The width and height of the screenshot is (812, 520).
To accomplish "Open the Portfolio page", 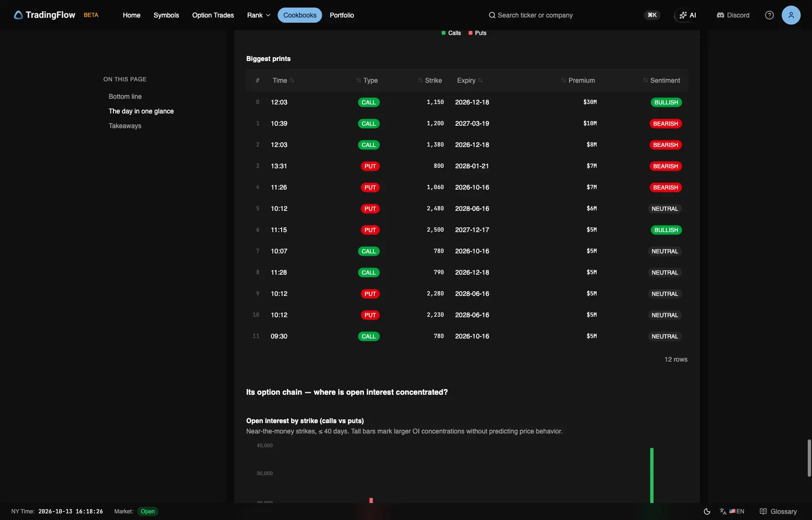I will [342, 15].
